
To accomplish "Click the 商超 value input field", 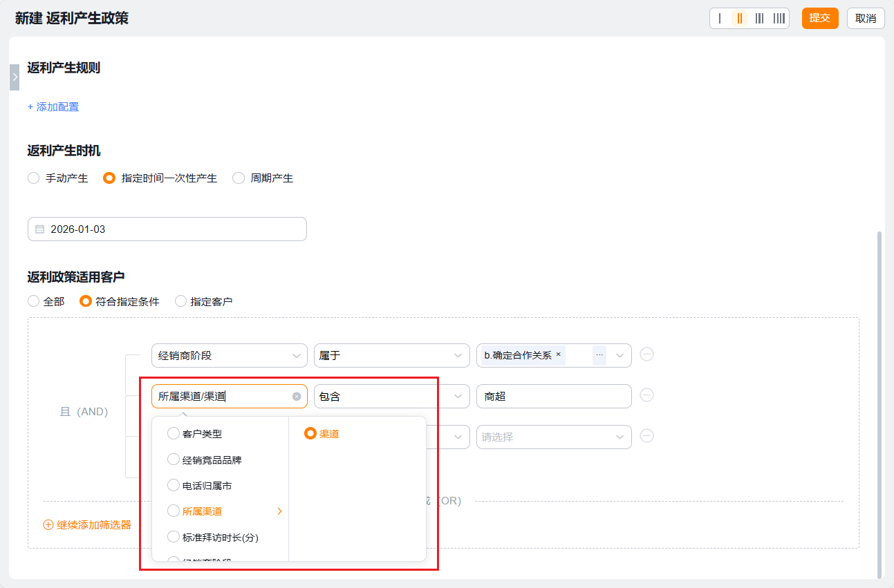I will click(x=553, y=397).
